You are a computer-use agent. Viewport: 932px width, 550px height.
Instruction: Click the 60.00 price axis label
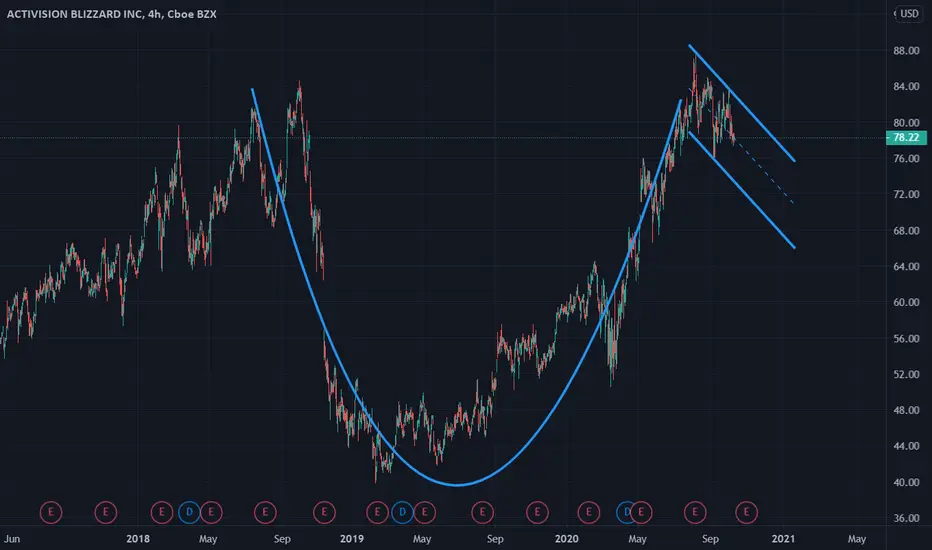[x=906, y=302]
